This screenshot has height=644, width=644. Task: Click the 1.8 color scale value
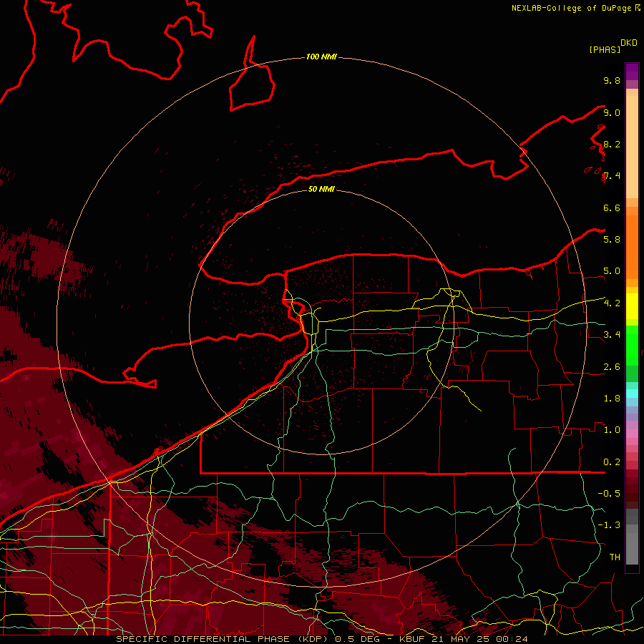click(x=612, y=399)
